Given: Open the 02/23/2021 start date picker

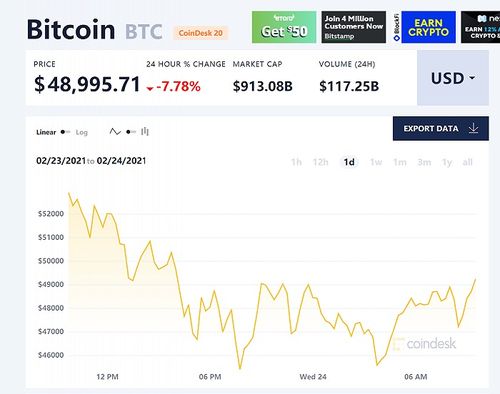Looking at the screenshot, I should coord(61,161).
